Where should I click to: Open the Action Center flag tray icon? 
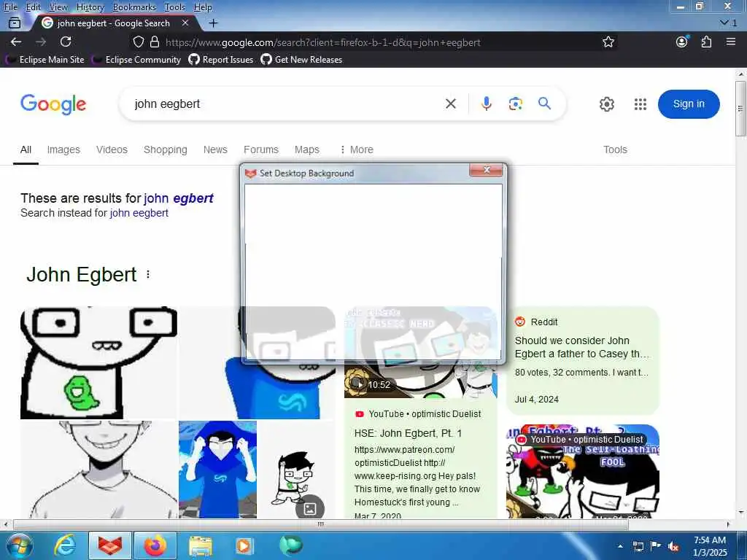(x=656, y=545)
